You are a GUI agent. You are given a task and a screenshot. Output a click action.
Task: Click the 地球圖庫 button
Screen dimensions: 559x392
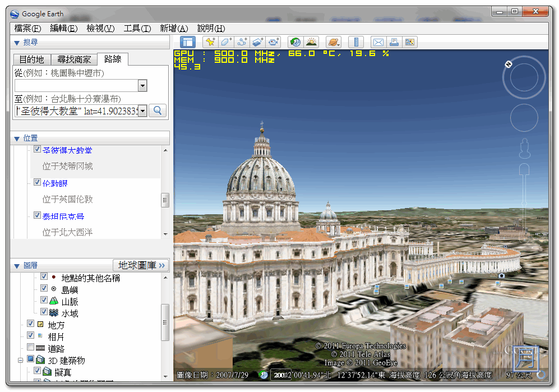click(x=141, y=265)
